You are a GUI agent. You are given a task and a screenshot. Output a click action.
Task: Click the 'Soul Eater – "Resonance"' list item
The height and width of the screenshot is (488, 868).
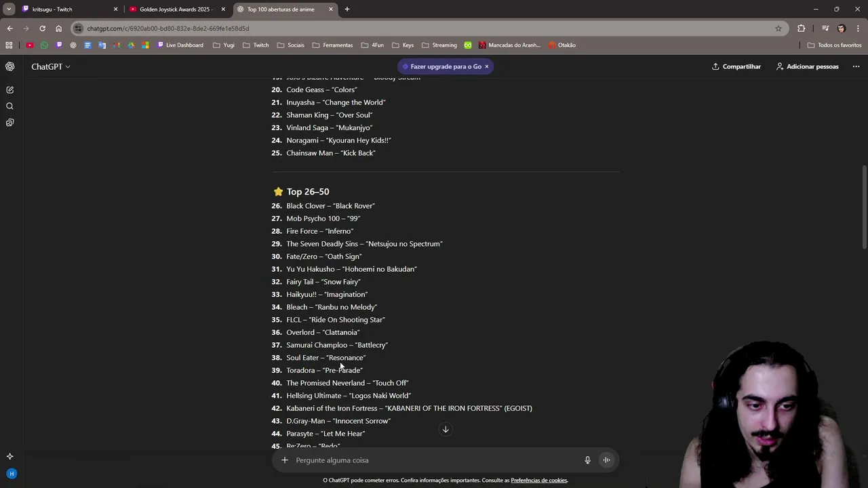click(325, 358)
